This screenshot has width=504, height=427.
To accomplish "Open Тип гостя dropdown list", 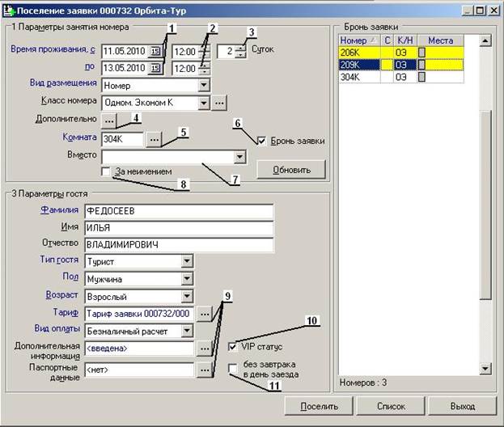I will (x=187, y=261).
